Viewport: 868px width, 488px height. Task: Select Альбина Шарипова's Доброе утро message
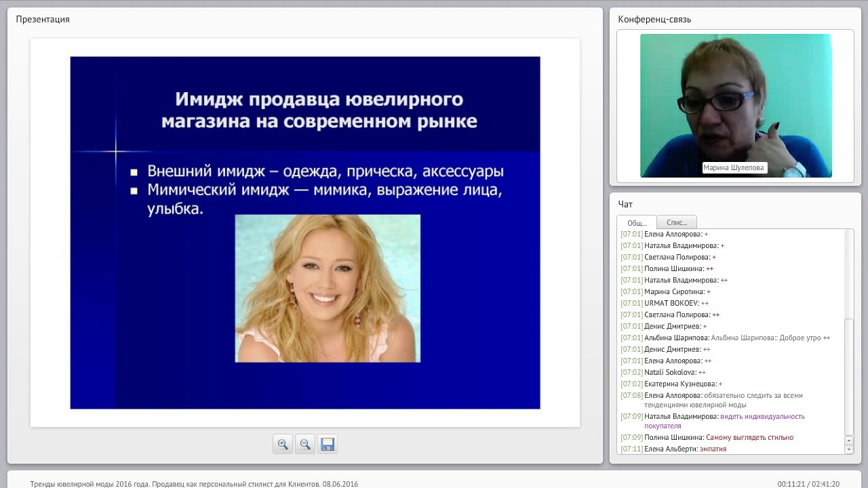point(725,338)
